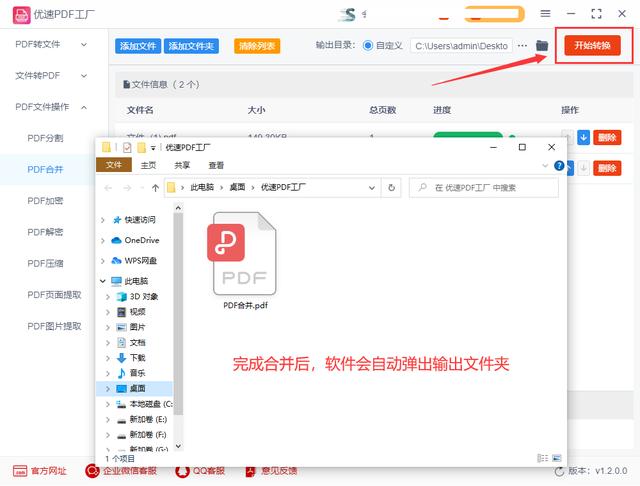This screenshot has height=486, width=640.
Task: Click the 开始转换 button
Action: point(592,45)
